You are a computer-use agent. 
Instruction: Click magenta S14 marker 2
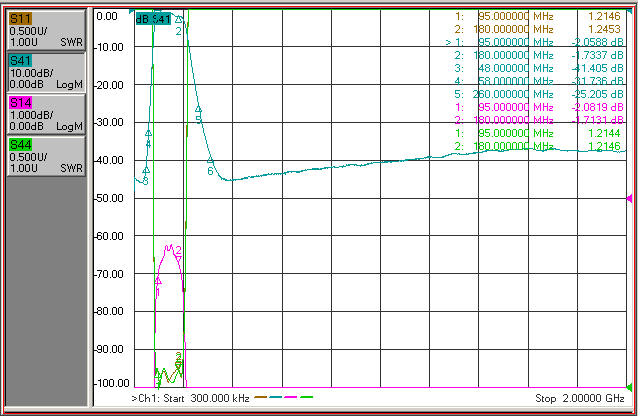[x=178, y=258]
